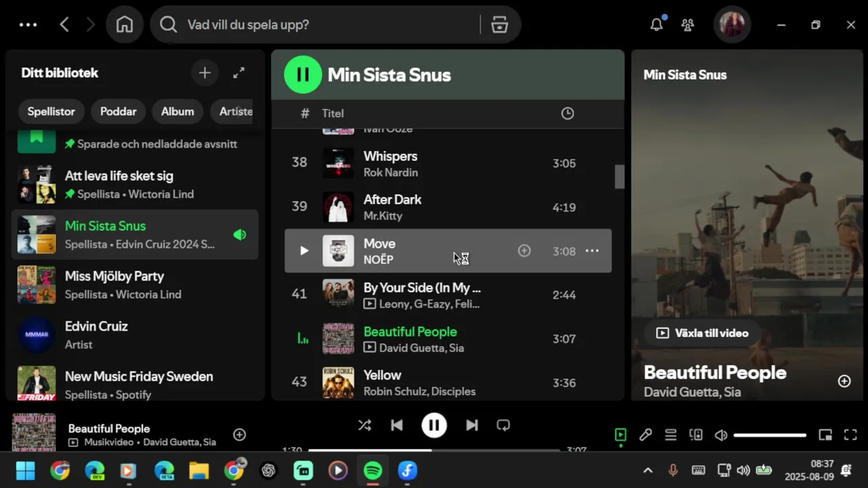The image size is (868, 488).
Task: Open the Browse icon in the search bar
Action: point(500,24)
